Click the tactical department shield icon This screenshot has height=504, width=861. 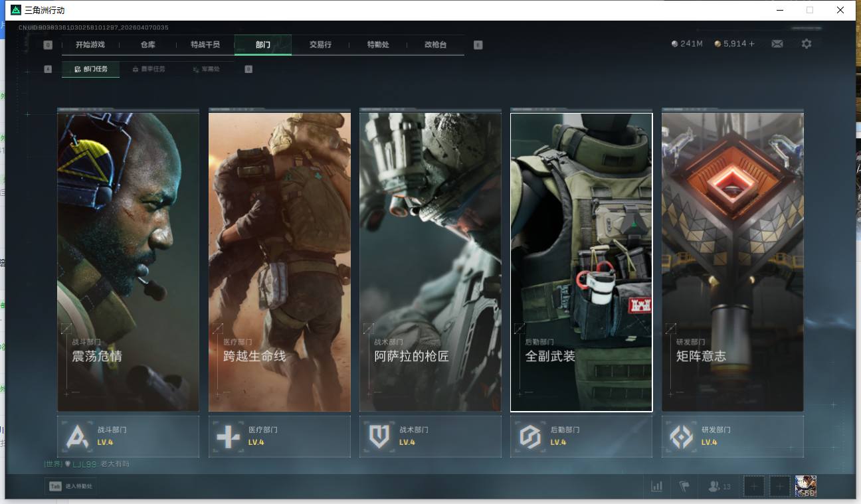click(379, 436)
